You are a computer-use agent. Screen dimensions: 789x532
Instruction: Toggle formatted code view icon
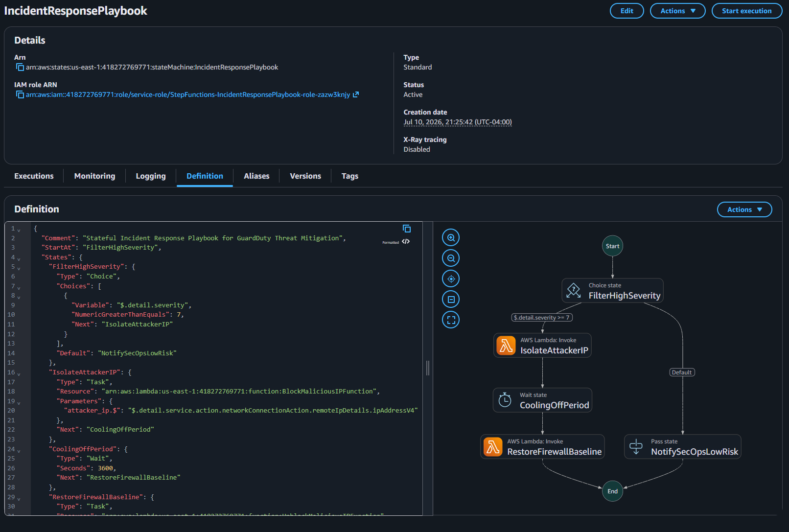406,241
